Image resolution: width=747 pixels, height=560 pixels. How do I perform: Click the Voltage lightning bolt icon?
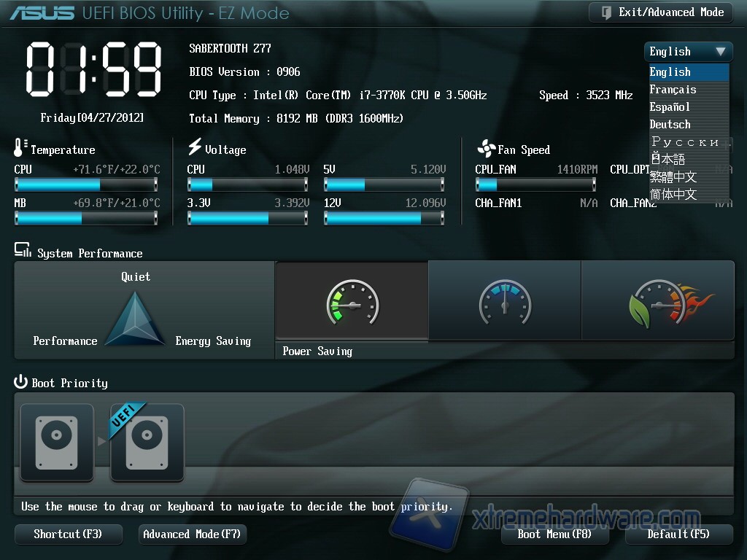pyautogui.click(x=195, y=147)
